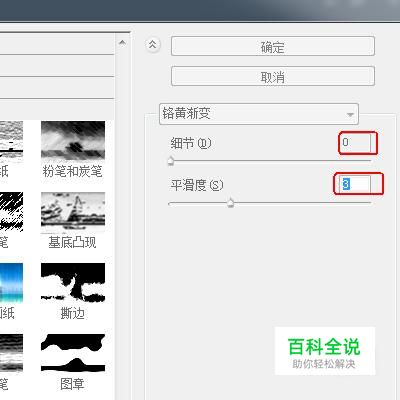Select the blue gradient filter thumbnail
Image resolution: width=400 pixels, height=400 pixels.
tap(11, 282)
